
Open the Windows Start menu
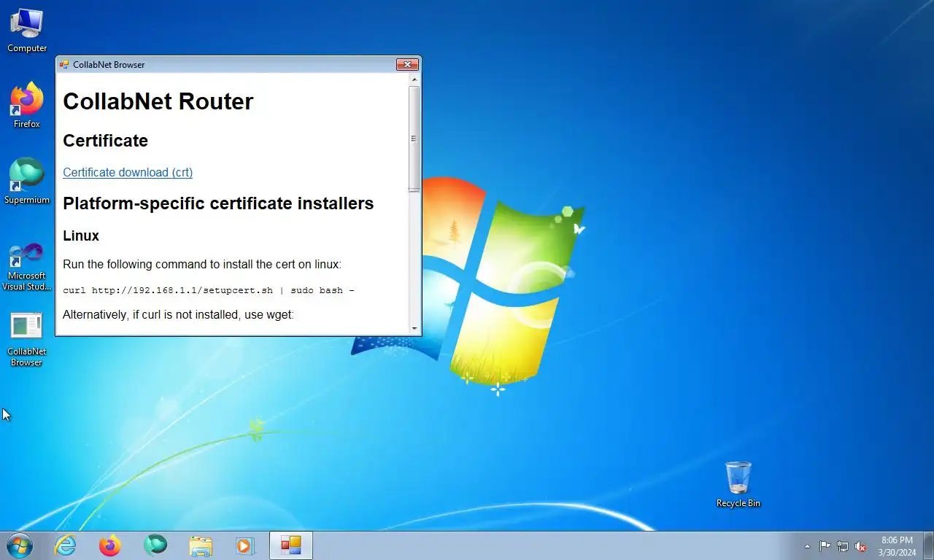[x=19, y=545]
